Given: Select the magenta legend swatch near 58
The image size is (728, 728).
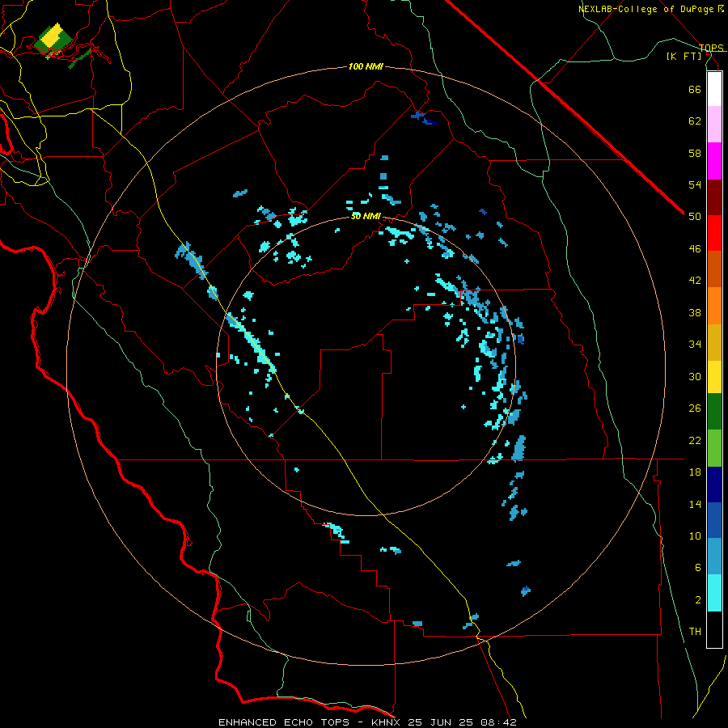Looking at the screenshot, I should point(714,161).
